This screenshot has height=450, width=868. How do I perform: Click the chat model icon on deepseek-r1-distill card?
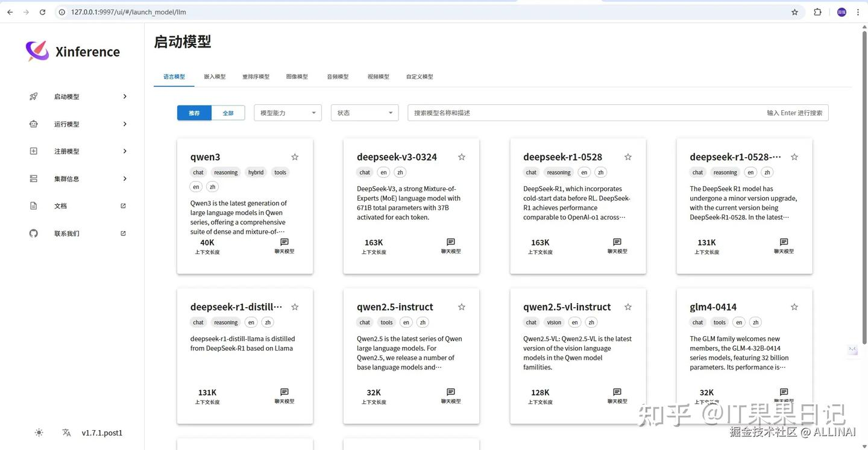285,392
